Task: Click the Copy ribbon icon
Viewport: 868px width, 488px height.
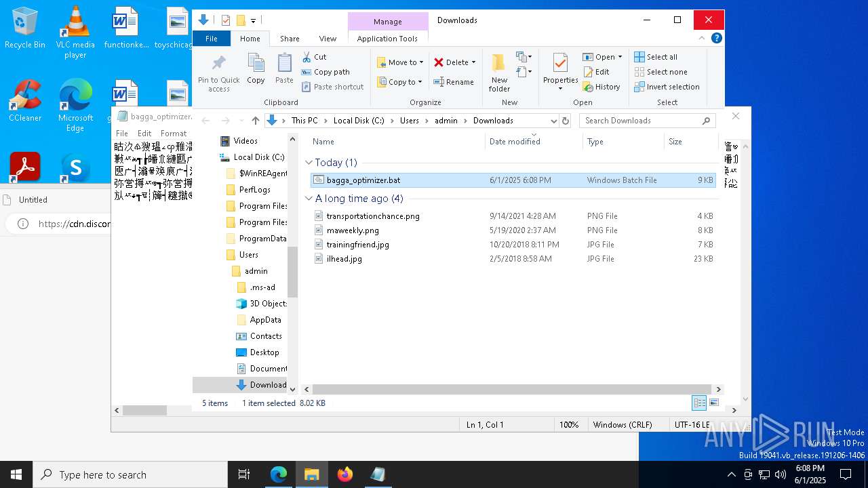Action: pyautogui.click(x=256, y=69)
